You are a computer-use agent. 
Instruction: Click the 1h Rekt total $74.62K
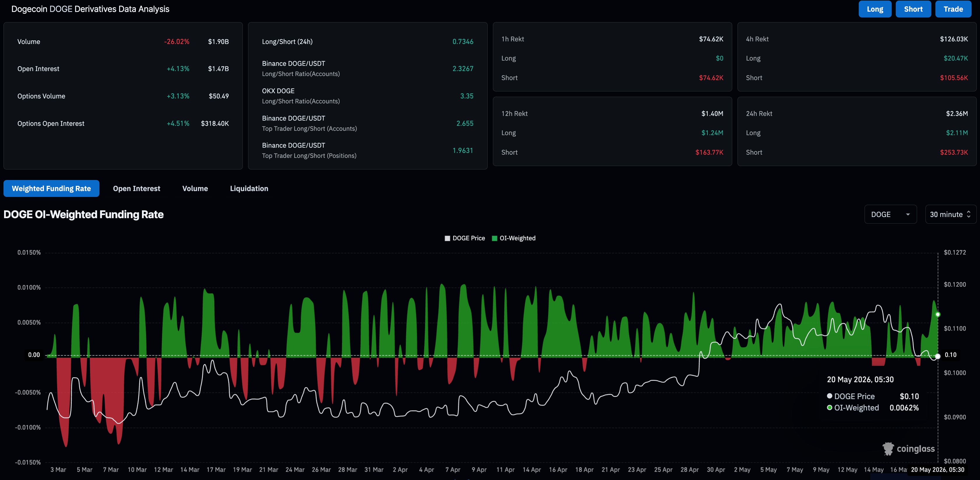click(x=711, y=39)
